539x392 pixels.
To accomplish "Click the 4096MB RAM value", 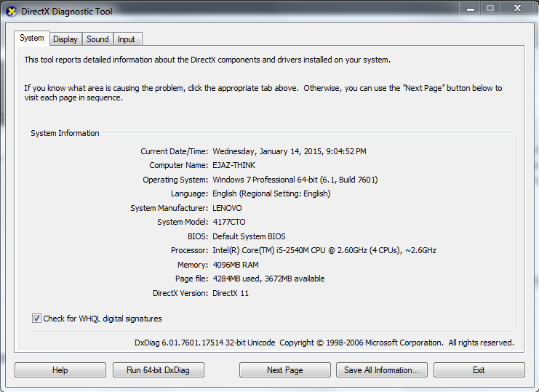I will point(236,265).
